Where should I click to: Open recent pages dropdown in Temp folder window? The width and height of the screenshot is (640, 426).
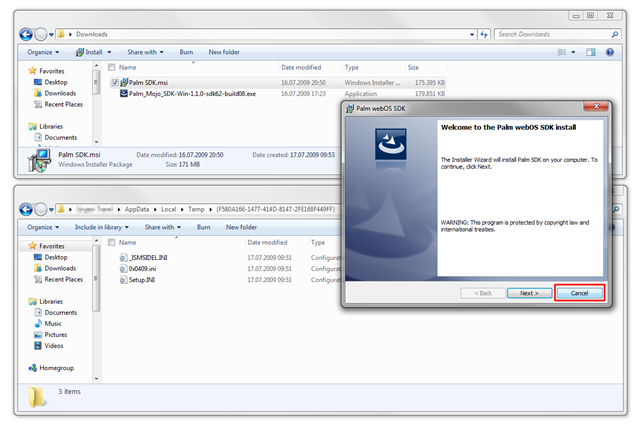tap(51, 210)
